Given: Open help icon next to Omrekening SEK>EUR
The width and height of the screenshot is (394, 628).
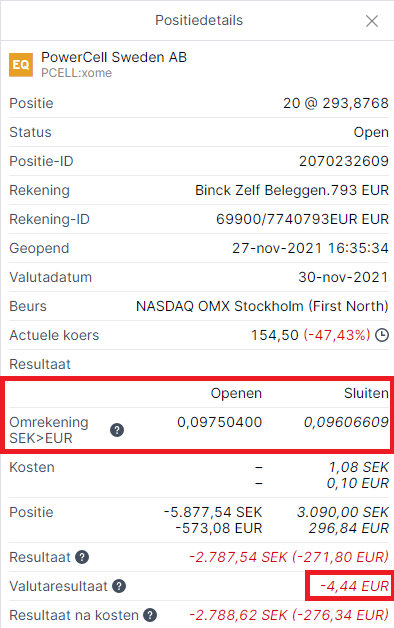Looking at the screenshot, I should (x=117, y=430).
